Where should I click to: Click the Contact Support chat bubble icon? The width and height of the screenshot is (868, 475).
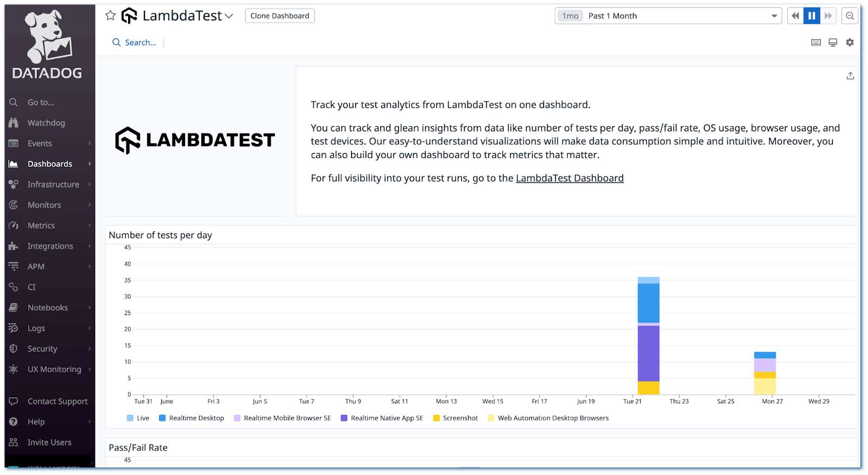(14, 401)
